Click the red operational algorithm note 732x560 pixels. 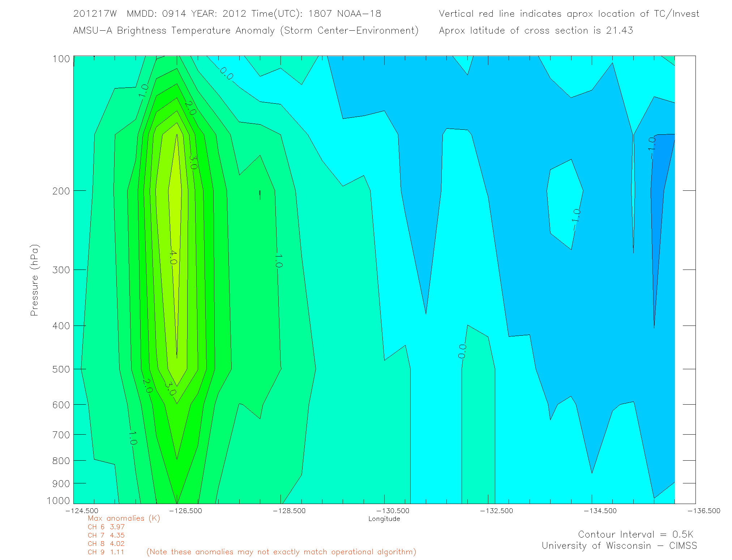(x=281, y=552)
